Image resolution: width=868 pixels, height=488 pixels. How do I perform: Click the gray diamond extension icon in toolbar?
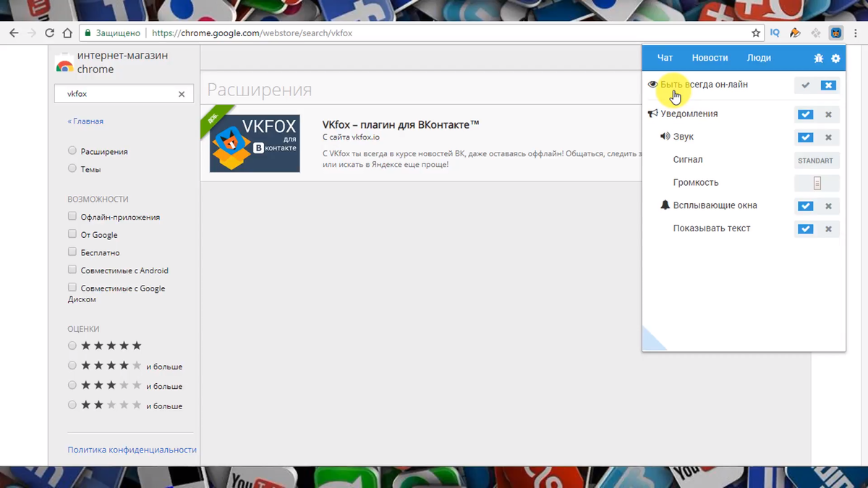tap(815, 33)
